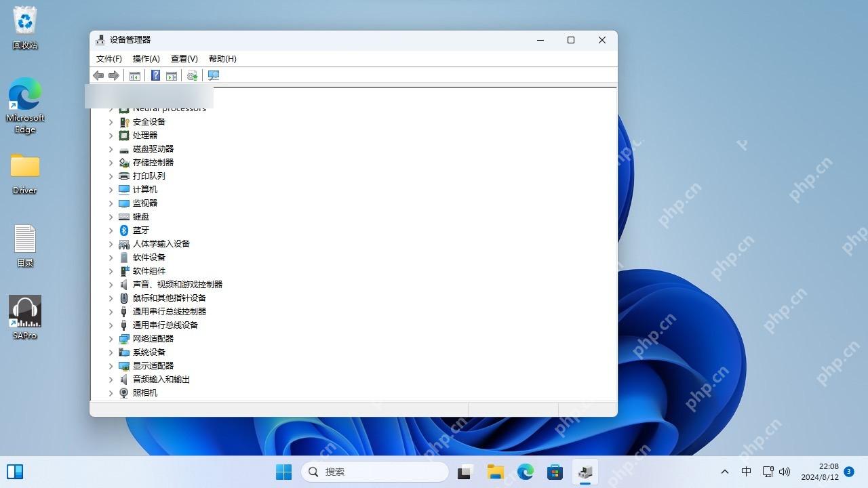Select the 存储控制器 label
The height and width of the screenshot is (488, 868).
tap(153, 163)
